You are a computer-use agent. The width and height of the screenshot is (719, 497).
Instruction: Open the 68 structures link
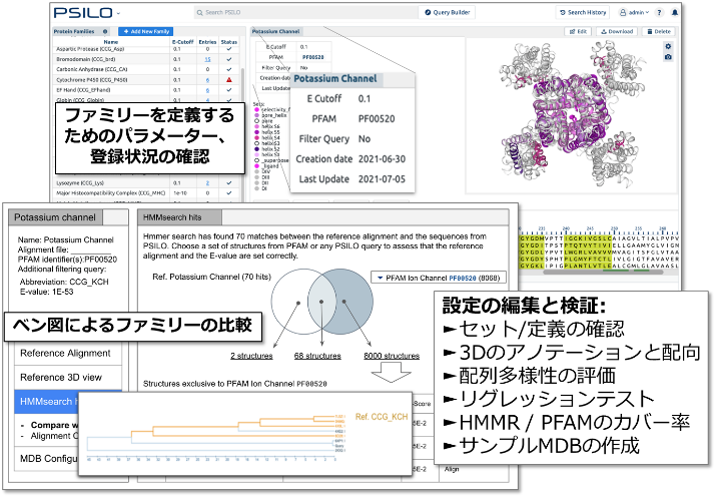(x=317, y=356)
